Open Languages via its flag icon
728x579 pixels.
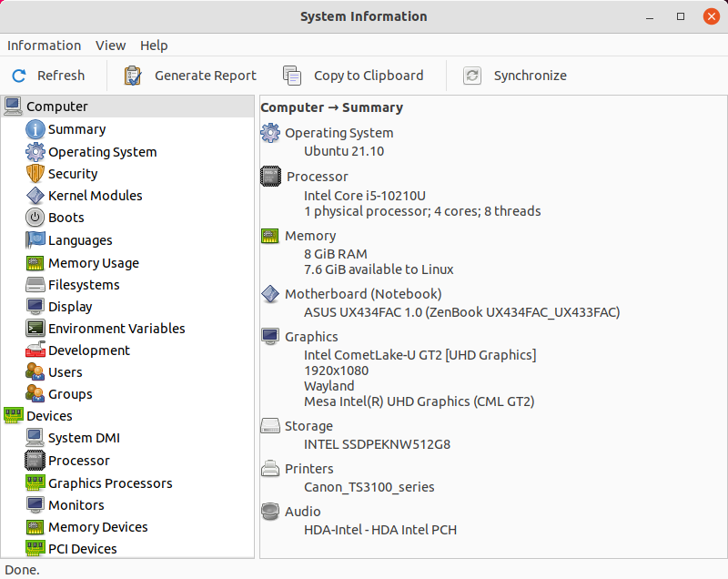tap(35, 240)
